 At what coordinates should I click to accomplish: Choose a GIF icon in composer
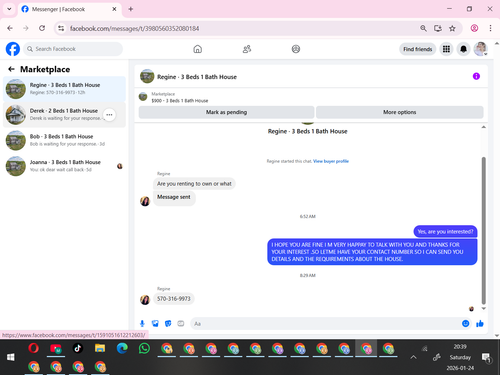pyautogui.click(x=181, y=323)
